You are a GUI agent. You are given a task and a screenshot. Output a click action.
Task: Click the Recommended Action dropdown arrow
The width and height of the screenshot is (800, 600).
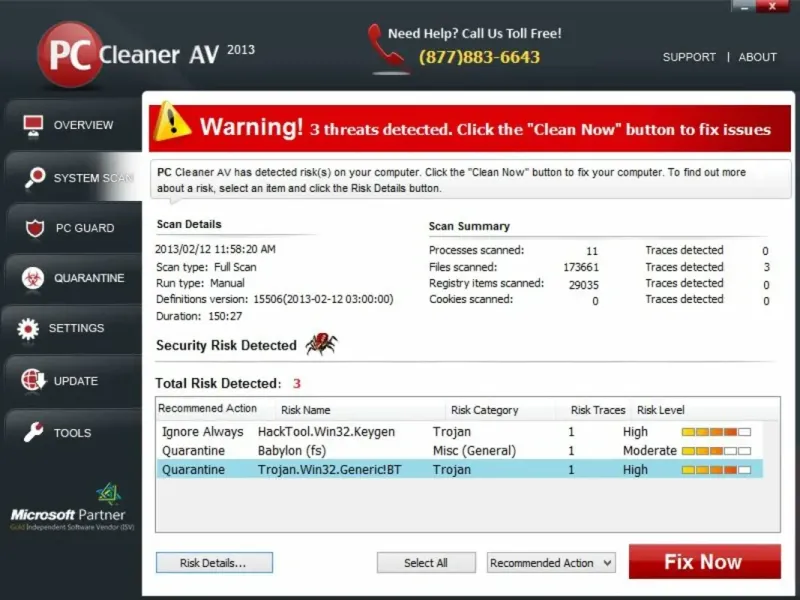click(607, 563)
